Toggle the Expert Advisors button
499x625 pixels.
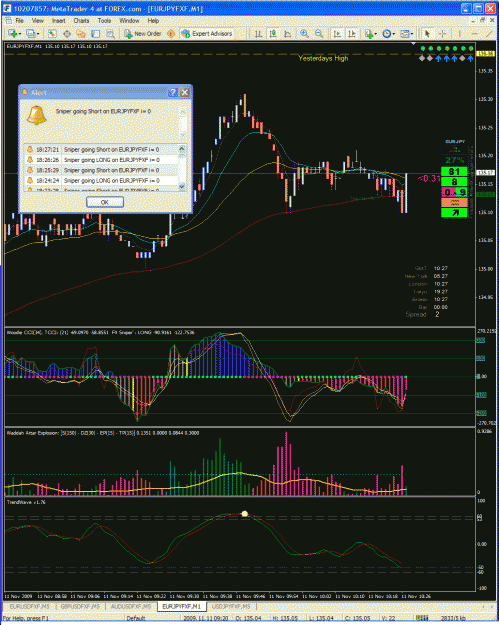pos(206,34)
